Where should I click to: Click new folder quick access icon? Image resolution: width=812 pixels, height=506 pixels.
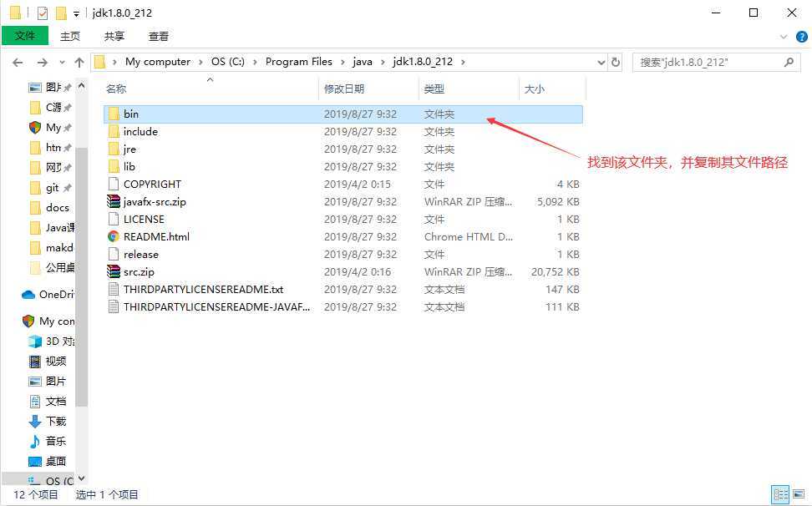coord(61,13)
